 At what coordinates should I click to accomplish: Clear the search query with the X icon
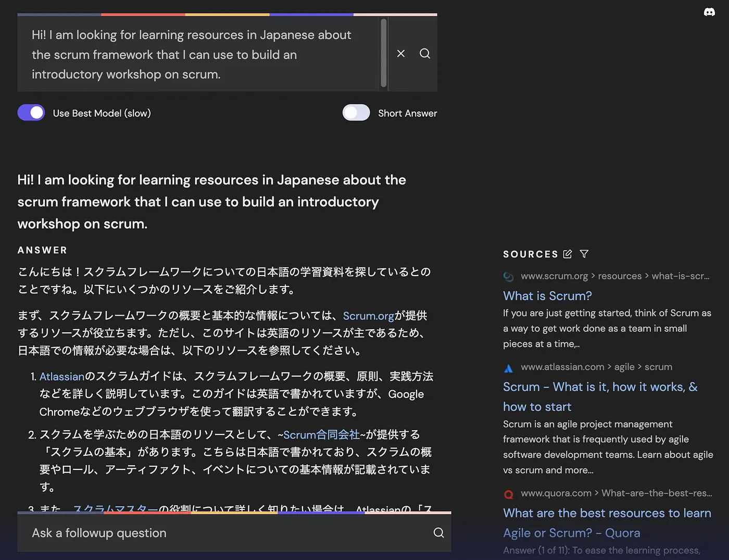(401, 54)
